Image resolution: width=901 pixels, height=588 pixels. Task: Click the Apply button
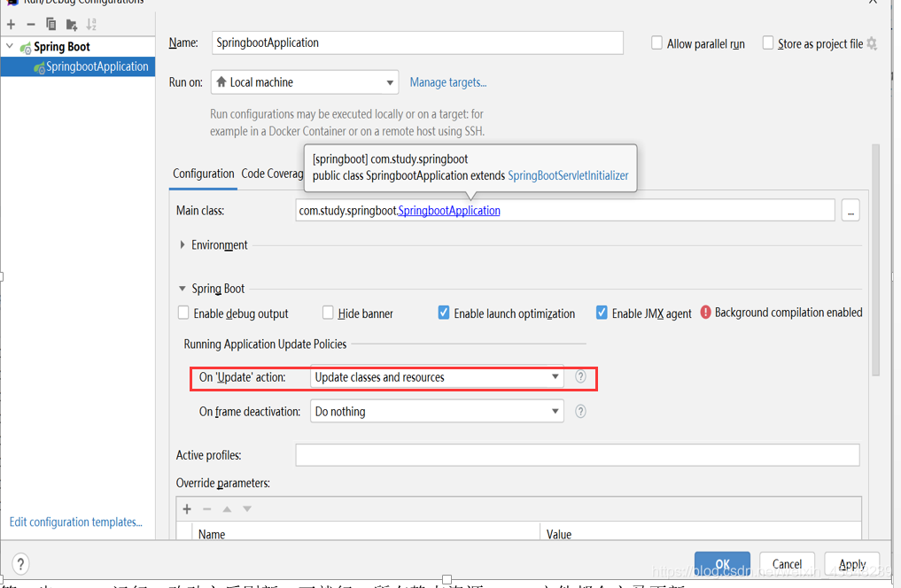852,563
